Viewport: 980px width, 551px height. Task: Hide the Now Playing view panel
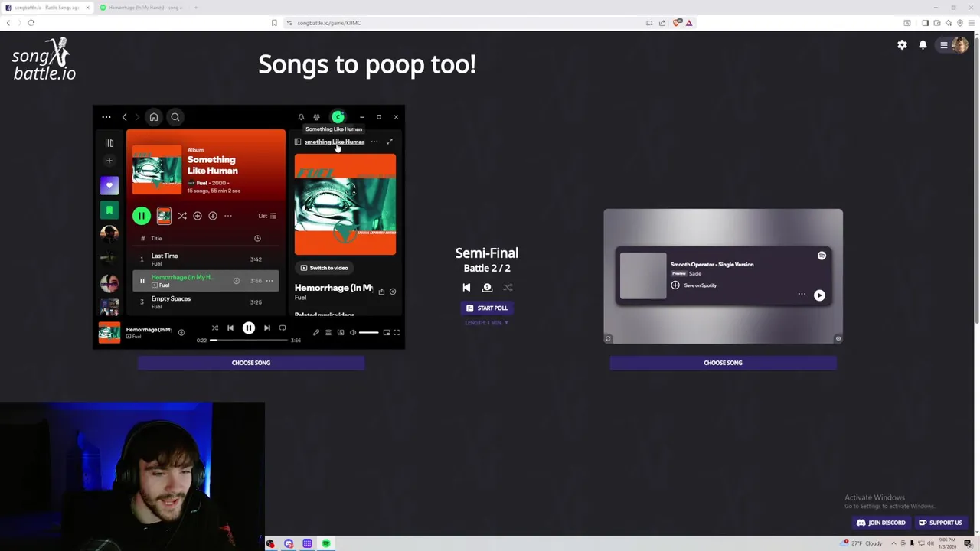tap(298, 142)
